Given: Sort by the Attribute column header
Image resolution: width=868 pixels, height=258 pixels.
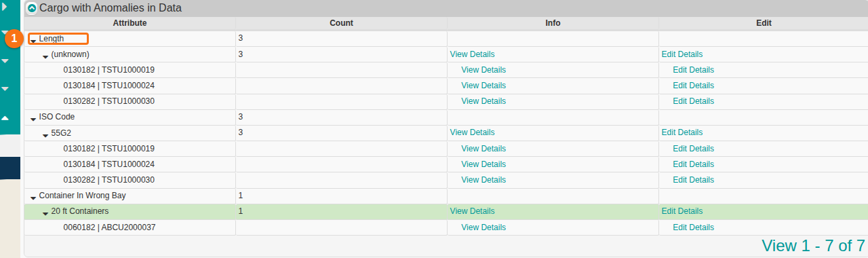Looking at the screenshot, I should [x=130, y=23].
